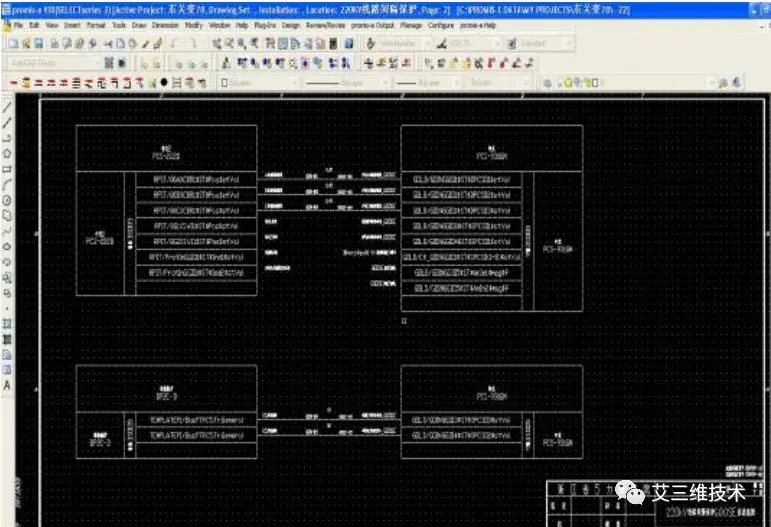Select the Arc tool in the draw toolbar
The height and width of the screenshot is (527, 771).
point(7,185)
